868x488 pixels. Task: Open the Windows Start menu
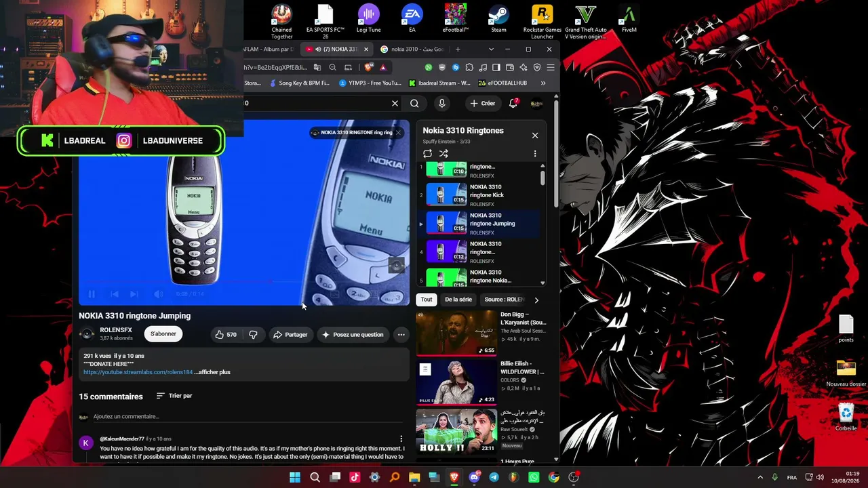pyautogui.click(x=295, y=477)
